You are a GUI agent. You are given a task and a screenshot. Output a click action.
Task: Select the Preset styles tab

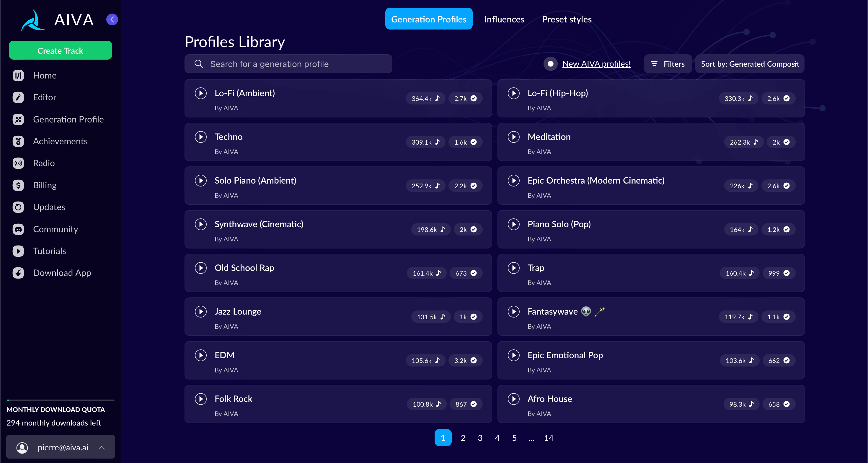(568, 19)
